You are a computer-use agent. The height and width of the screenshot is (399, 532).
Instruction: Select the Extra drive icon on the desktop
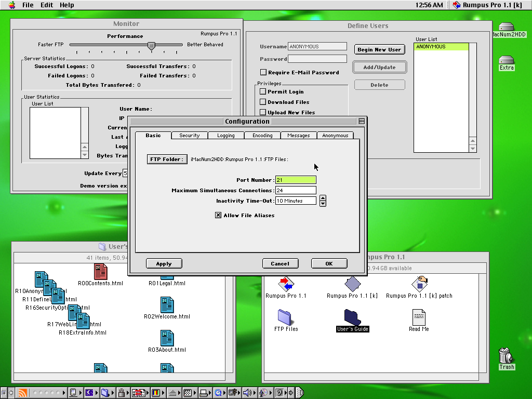[x=506, y=60]
